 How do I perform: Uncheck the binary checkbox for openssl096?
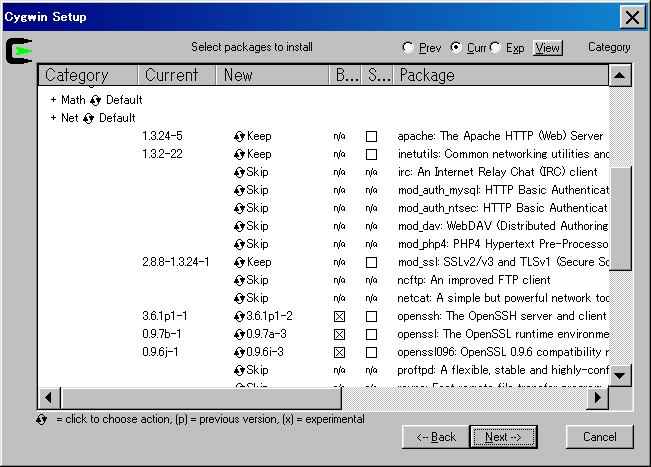point(339,352)
